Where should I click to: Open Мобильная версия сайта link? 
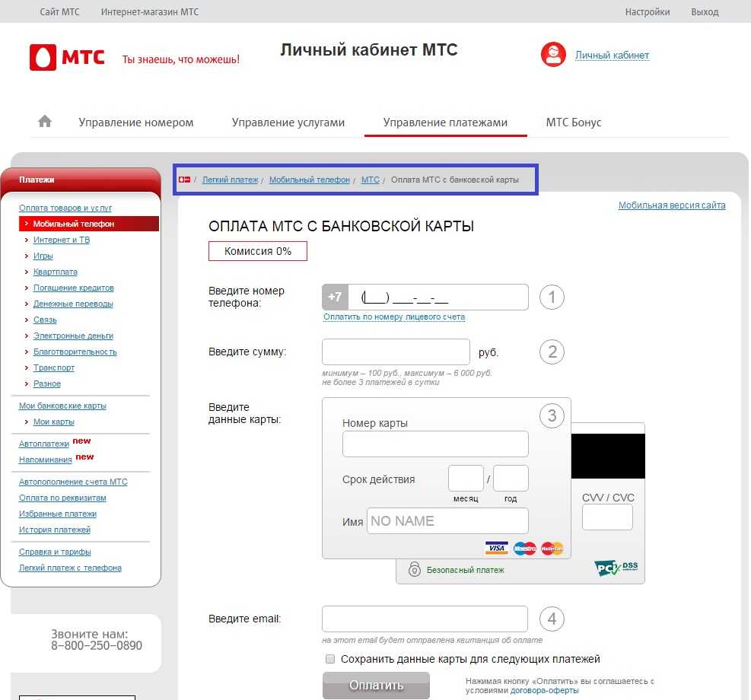point(672,205)
